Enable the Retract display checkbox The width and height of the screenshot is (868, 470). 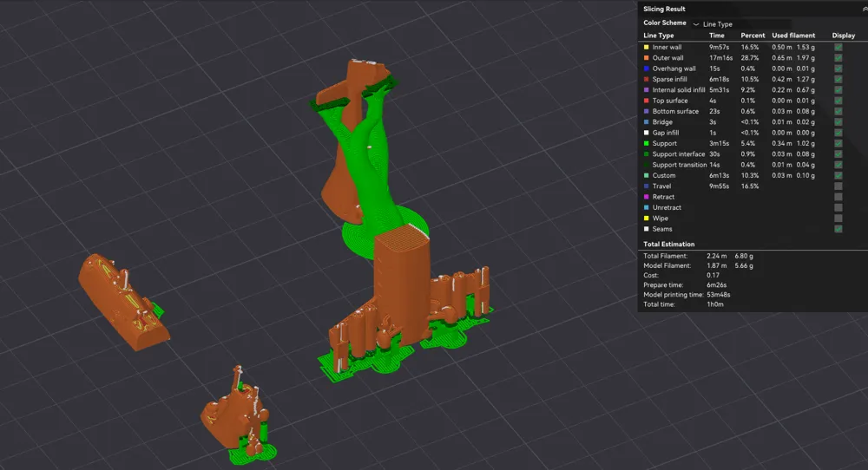click(838, 197)
